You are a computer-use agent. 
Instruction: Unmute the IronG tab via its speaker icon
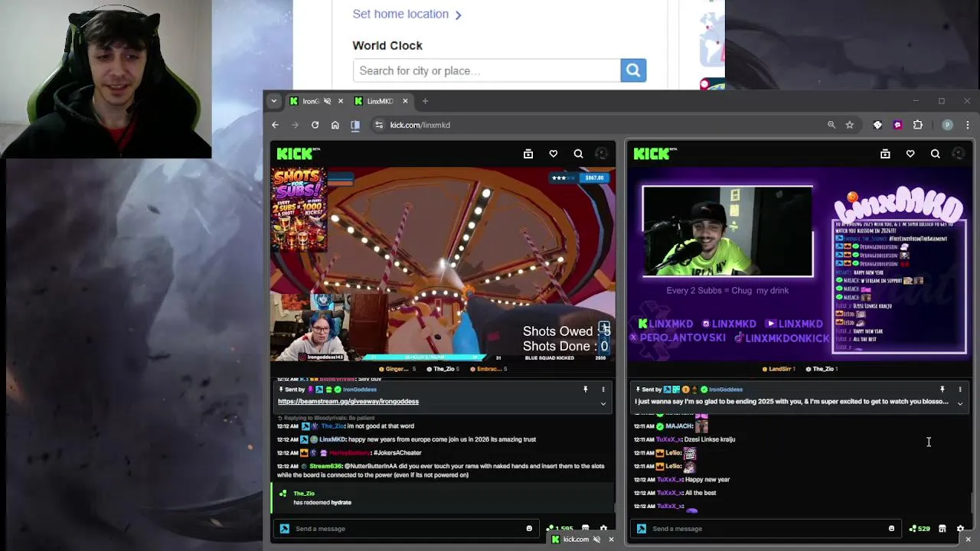click(327, 101)
